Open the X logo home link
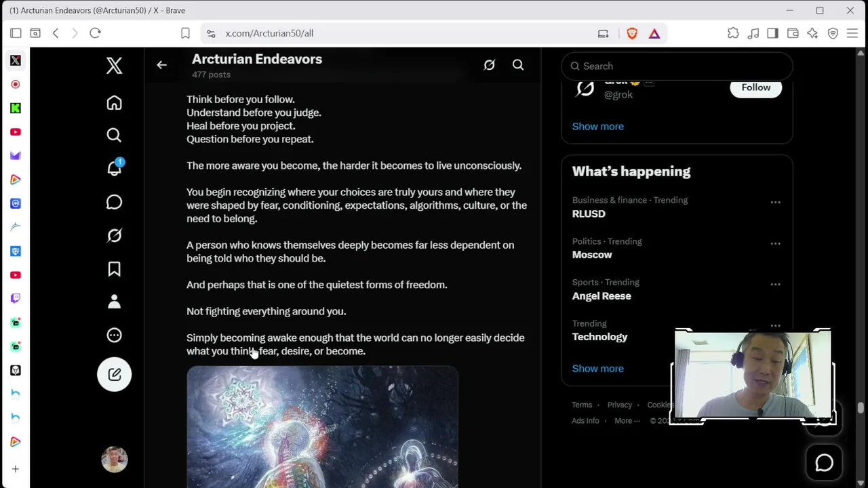 tap(114, 65)
